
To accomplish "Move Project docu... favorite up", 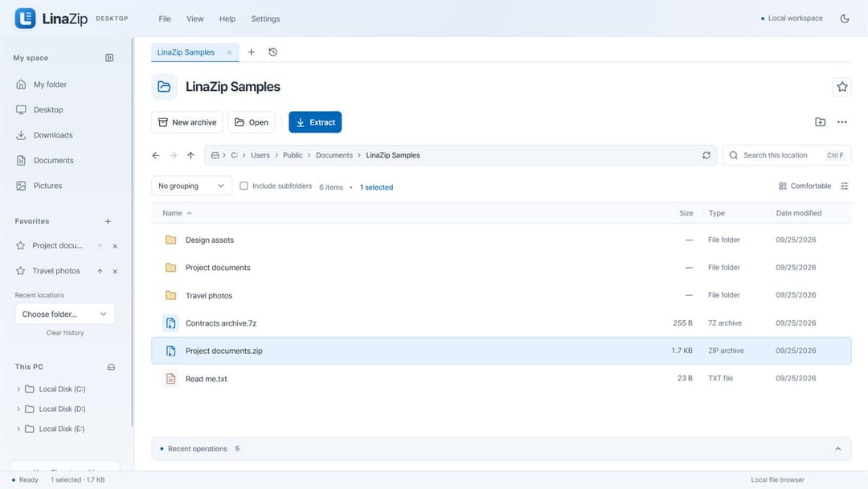I will click(x=100, y=246).
